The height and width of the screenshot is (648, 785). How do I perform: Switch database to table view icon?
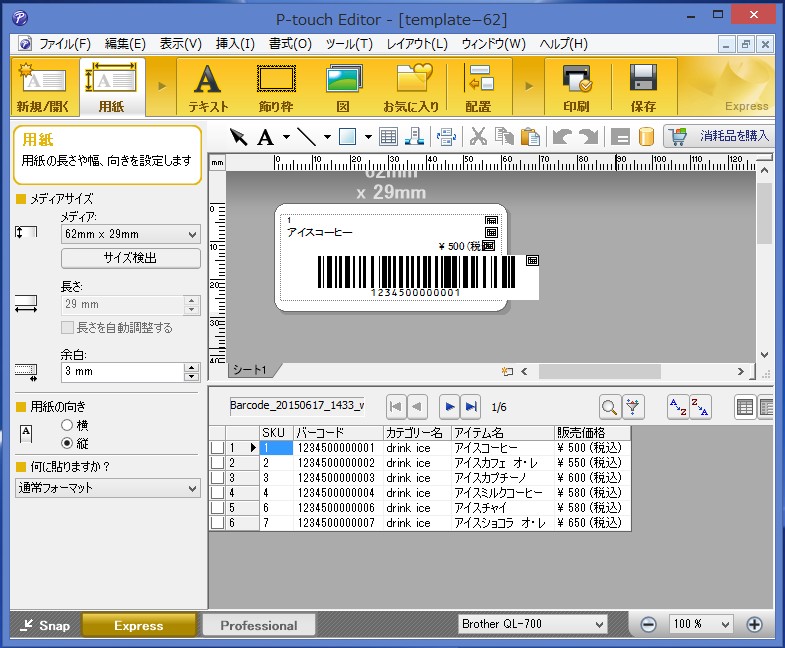tap(745, 407)
